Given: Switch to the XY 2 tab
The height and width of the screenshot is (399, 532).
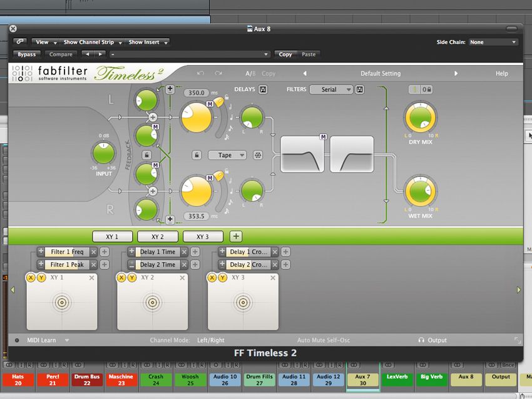Looking at the screenshot, I should (x=157, y=236).
